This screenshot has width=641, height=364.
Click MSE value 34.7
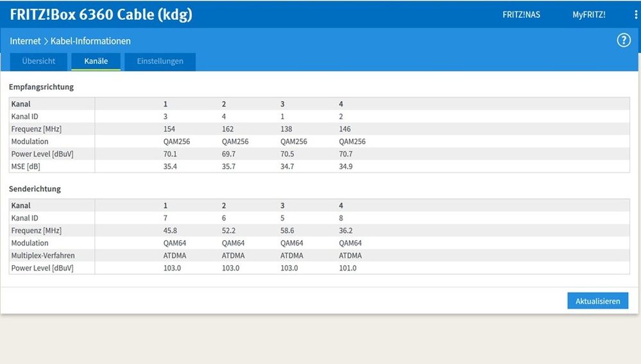click(x=287, y=167)
